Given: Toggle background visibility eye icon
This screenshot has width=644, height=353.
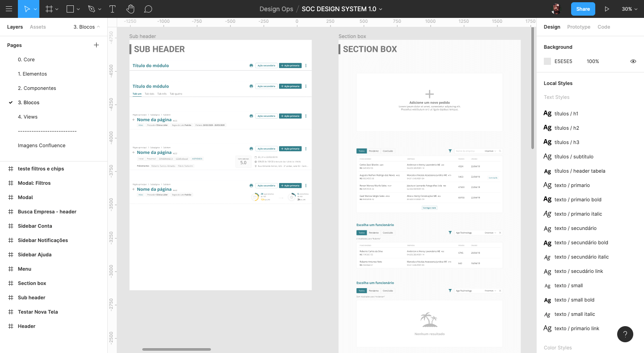Looking at the screenshot, I should (633, 61).
